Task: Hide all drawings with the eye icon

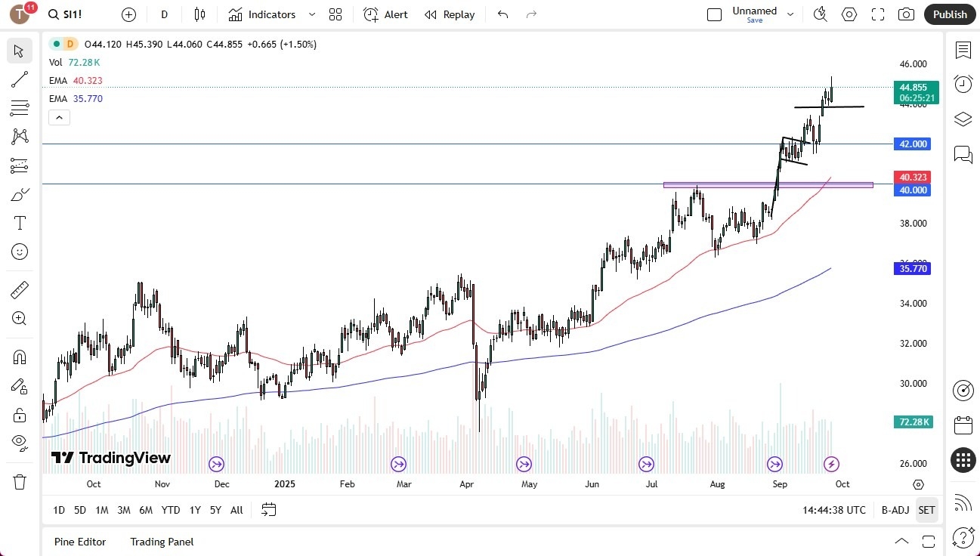Action: (20, 443)
